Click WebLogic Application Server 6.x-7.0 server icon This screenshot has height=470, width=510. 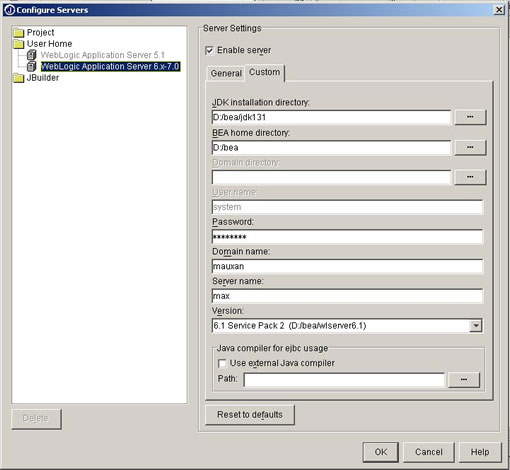(x=32, y=66)
